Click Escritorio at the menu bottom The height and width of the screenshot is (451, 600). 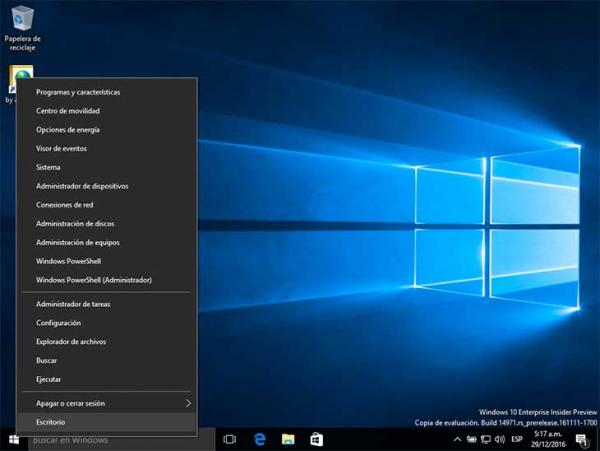click(107, 422)
